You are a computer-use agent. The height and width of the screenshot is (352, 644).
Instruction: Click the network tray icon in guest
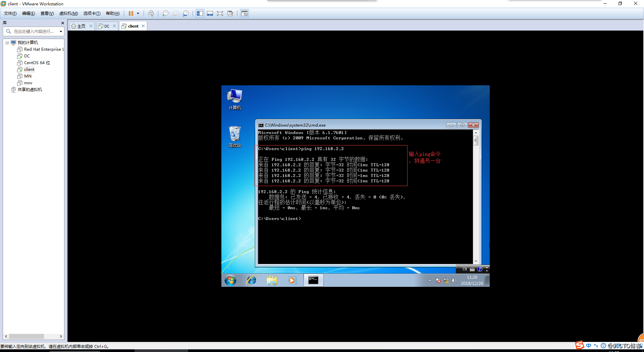point(446,280)
